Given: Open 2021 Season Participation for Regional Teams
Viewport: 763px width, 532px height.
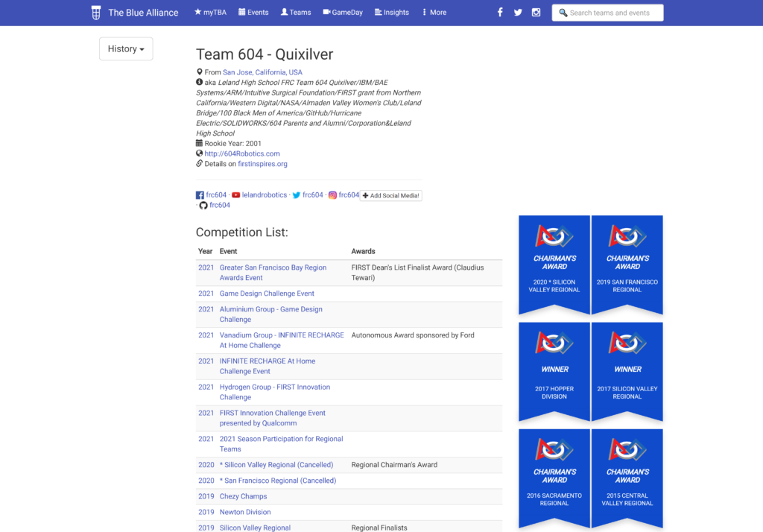Looking at the screenshot, I should pos(281,444).
